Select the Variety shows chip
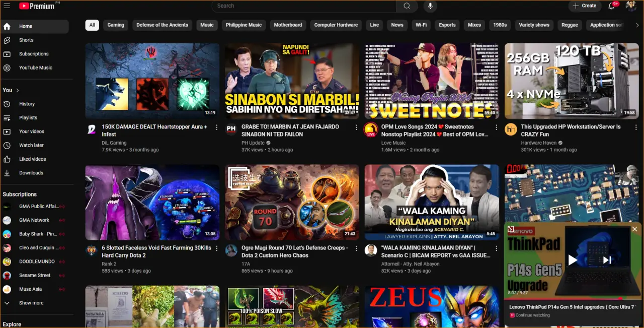Screen dimensions: 644x328 point(534,25)
